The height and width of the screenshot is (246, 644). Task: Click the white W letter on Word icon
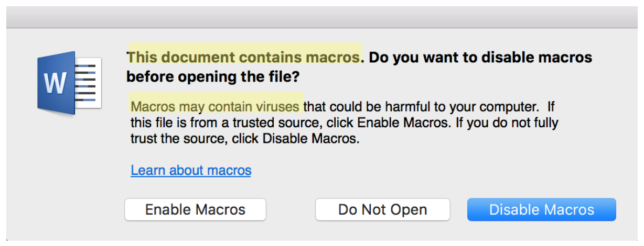tap(55, 83)
